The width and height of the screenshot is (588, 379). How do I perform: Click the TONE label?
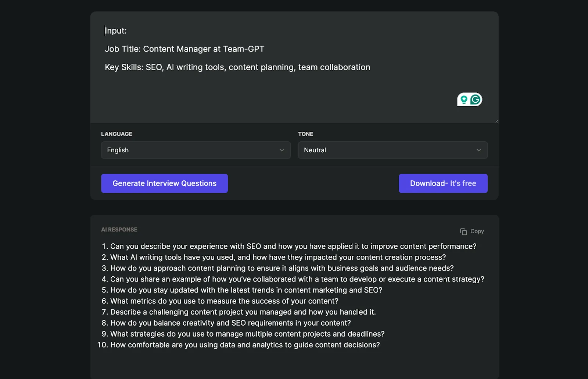click(306, 134)
